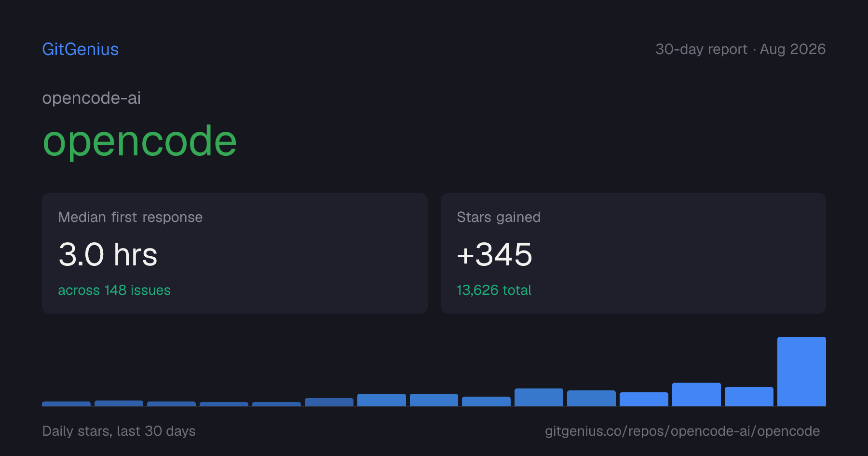Select the seventh bar in the chart
This screenshot has height=456, width=868.
tap(381, 400)
